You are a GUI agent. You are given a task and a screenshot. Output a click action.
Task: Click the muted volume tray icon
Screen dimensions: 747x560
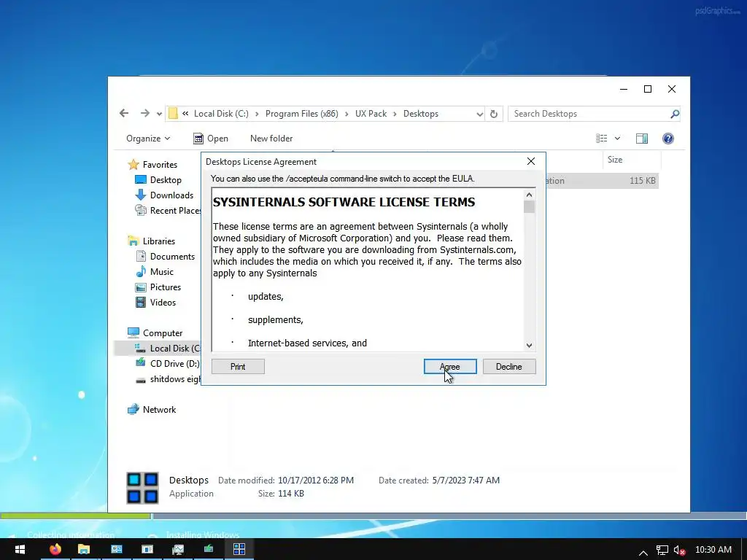[x=680, y=551]
